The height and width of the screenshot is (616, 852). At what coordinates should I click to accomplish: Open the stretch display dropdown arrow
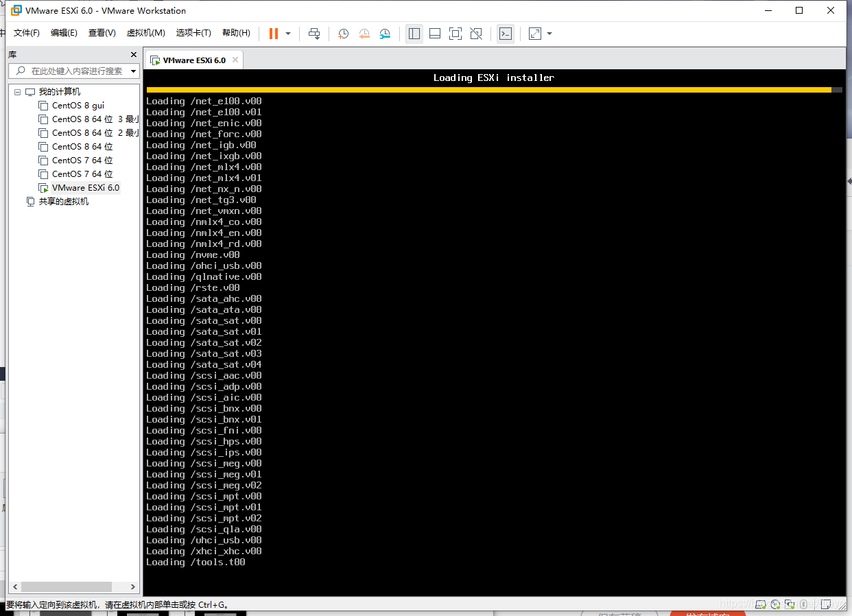pos(549,34)
